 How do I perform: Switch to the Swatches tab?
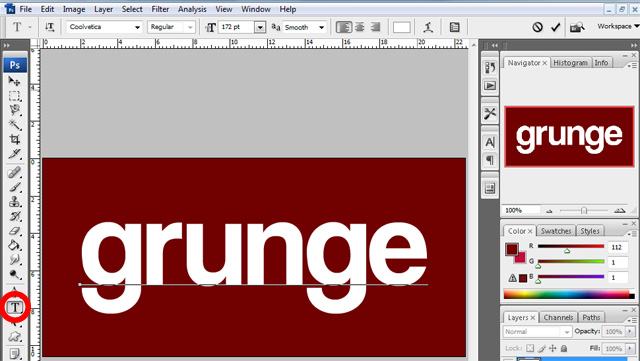tap(556, 231)
